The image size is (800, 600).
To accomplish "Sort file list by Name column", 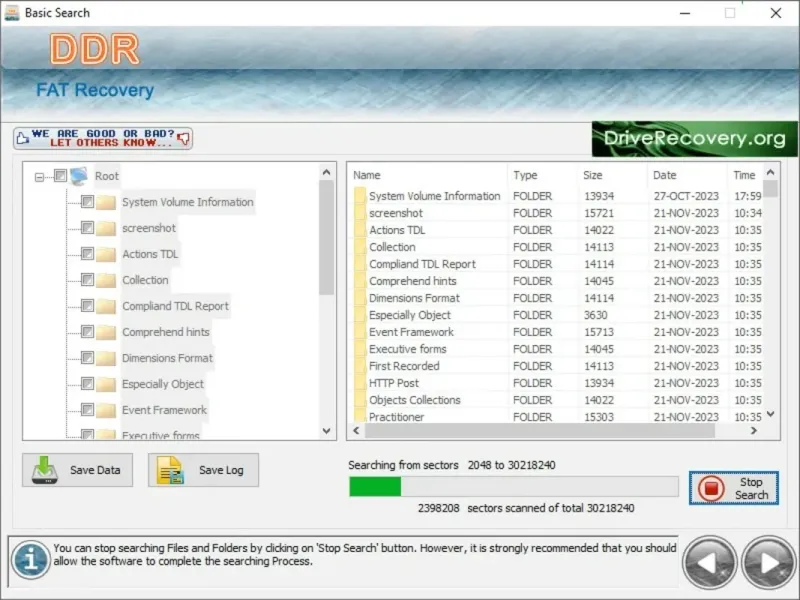I will pyautogui.click(x=428, y=175).
